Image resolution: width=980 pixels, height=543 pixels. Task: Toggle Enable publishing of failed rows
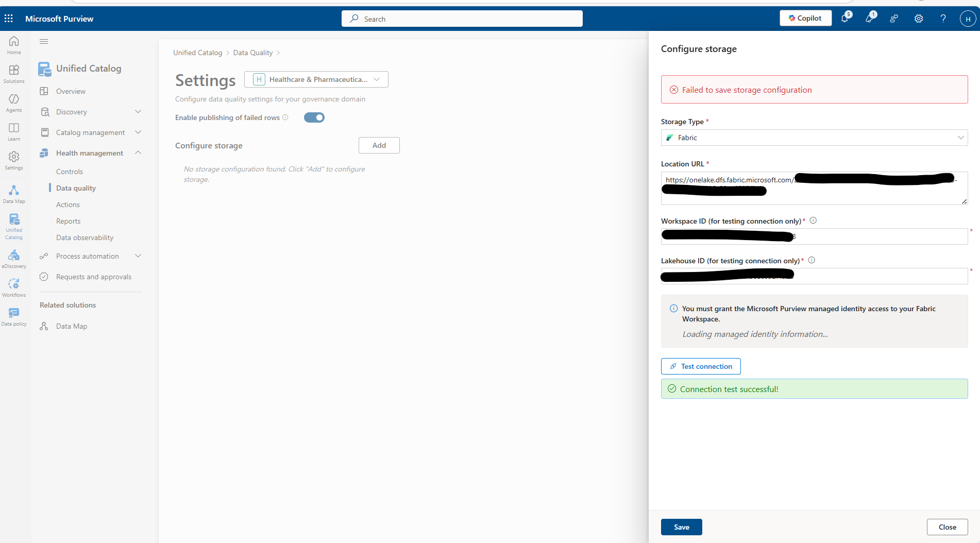pos(314,117)
